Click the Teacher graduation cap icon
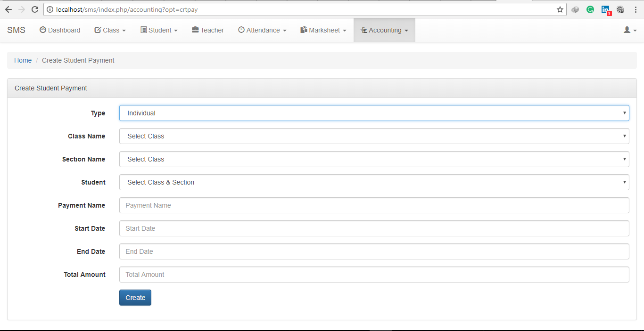 click(194, 30)
